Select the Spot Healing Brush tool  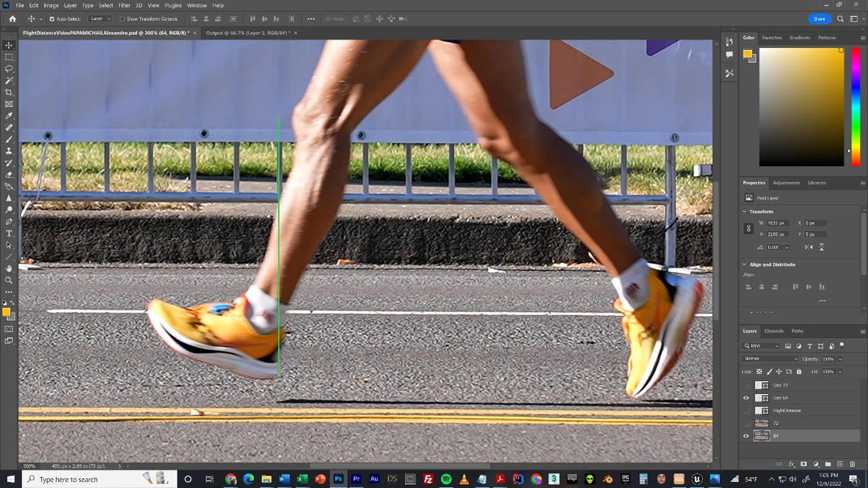pyautogui.click(x=9, y=127)
